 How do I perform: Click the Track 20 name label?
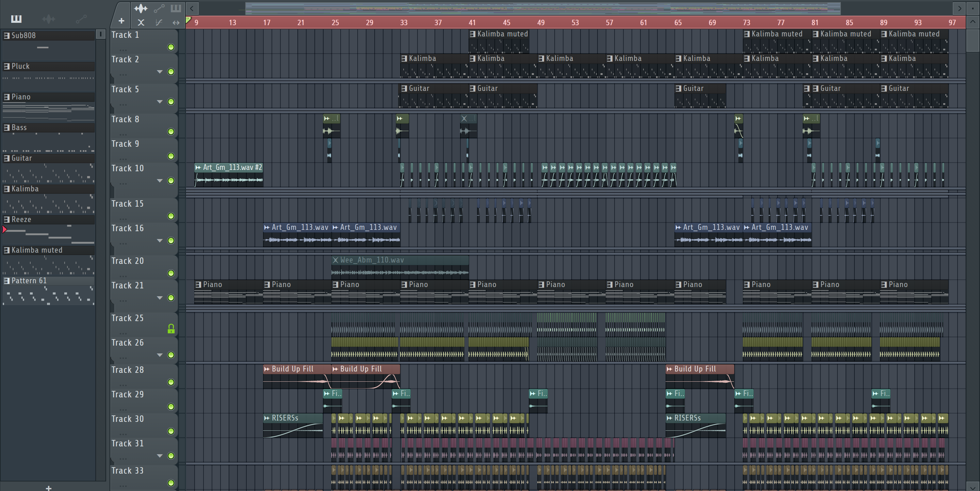(128, 261)
